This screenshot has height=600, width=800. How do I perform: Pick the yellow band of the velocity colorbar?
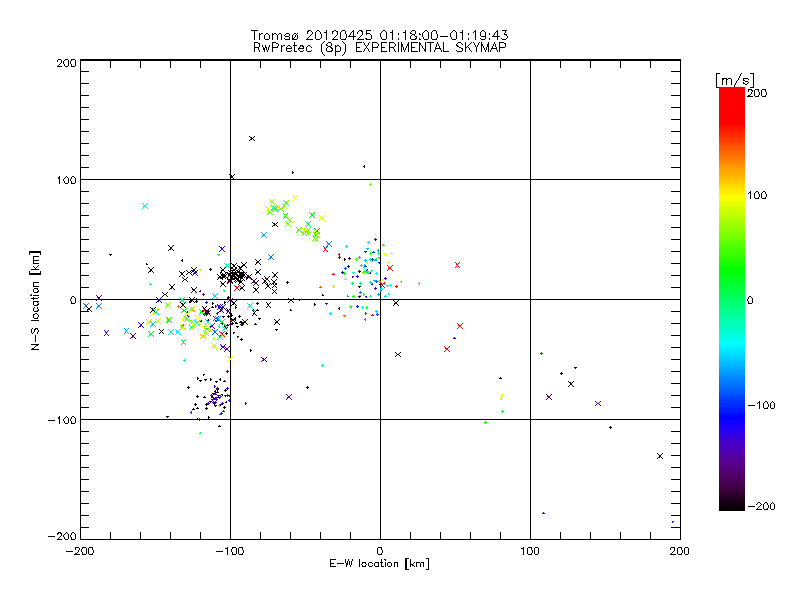pos(732,195)
